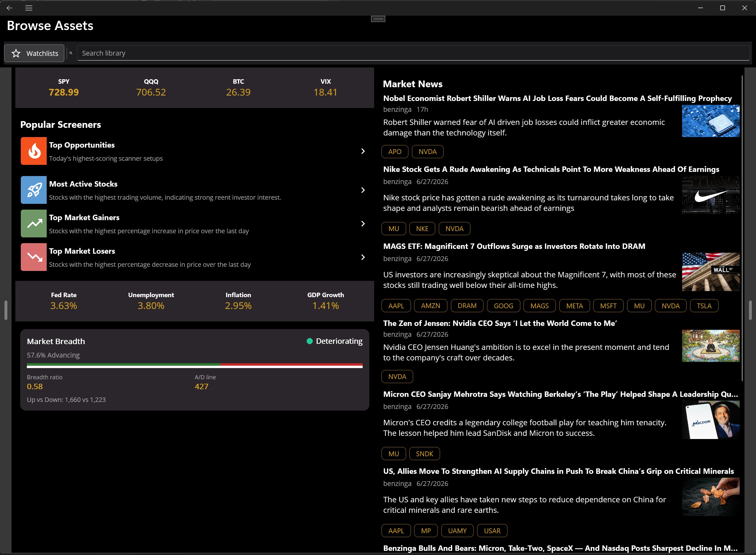Click the Market Breadth advancing bar
The image size is (756, 555).
[x=195, y=366]
